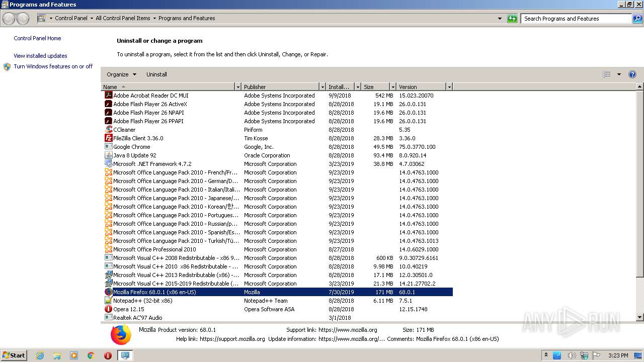644x362 pixels.
Task: Click the Programs and Features taskbar button
Action: tap(125, 355)
